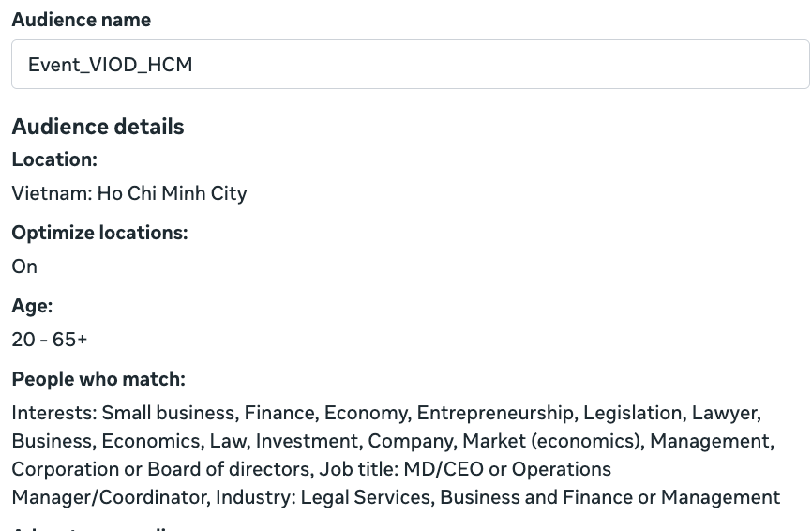Click the Audience name label

tap(82, 20)
